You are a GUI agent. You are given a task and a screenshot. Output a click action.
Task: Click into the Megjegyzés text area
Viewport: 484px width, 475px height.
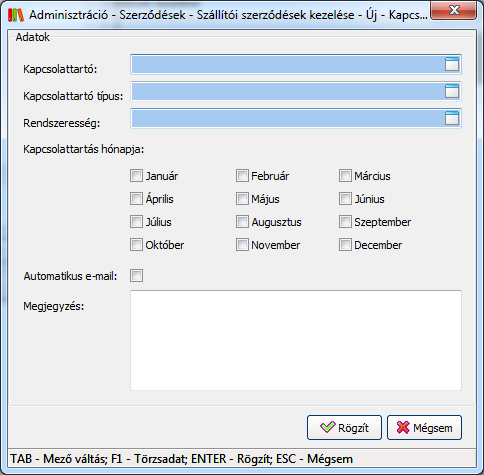click(x=296, y=340)
